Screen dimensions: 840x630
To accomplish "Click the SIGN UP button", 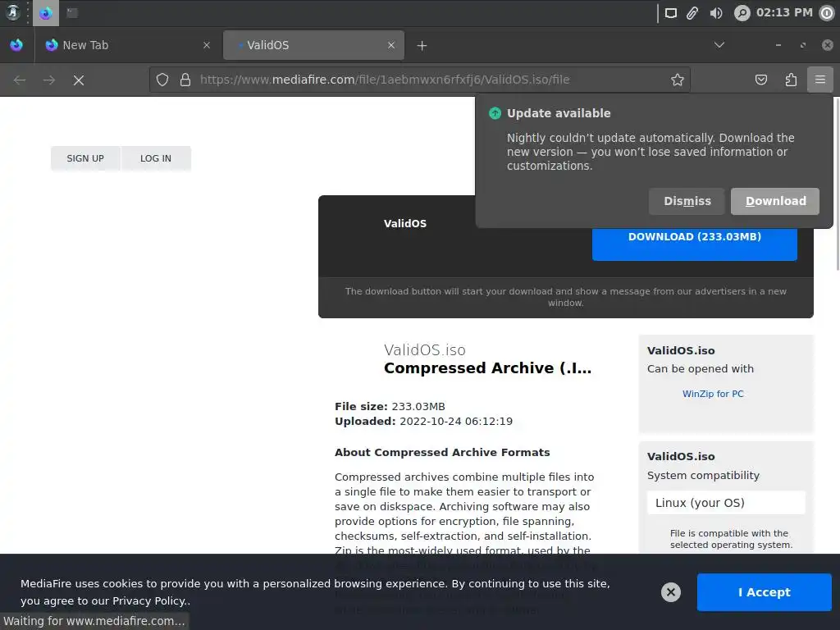I will [x=85, y=158].
